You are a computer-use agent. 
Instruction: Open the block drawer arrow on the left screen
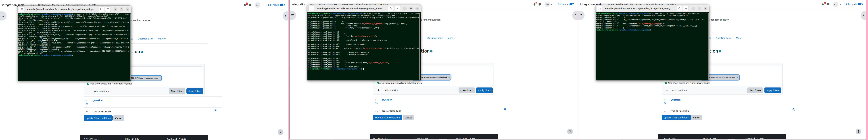click(285, 16)
